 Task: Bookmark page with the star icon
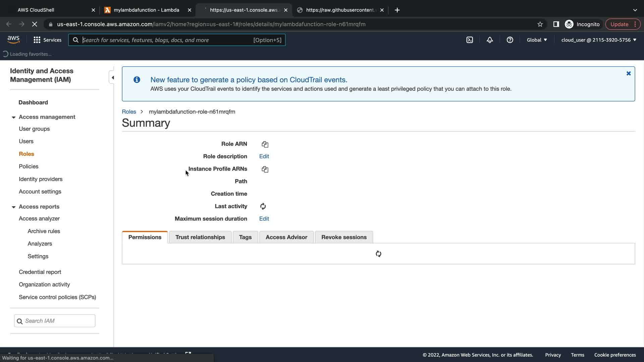(540, 24)
